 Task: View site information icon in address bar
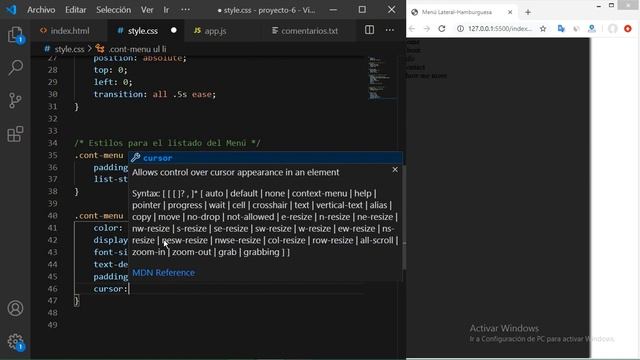click(460, 29)
